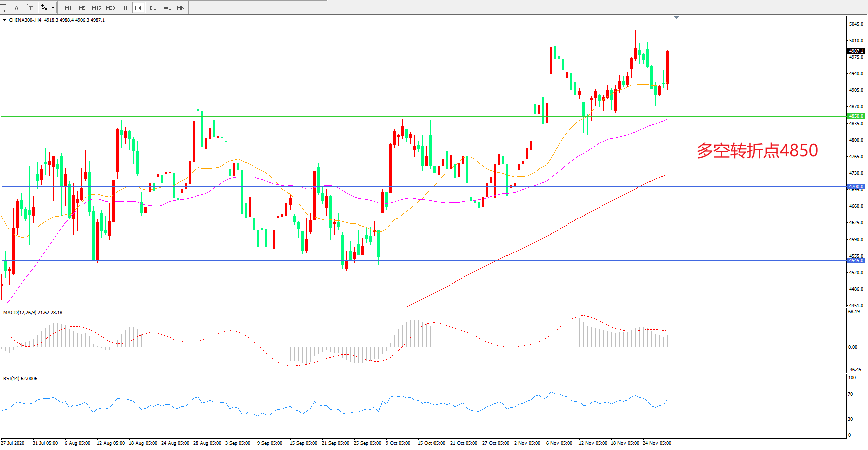The height and width of the screenshot is (450, 868).
Task: Select the Text Label tool
Action: coord(30,8)
